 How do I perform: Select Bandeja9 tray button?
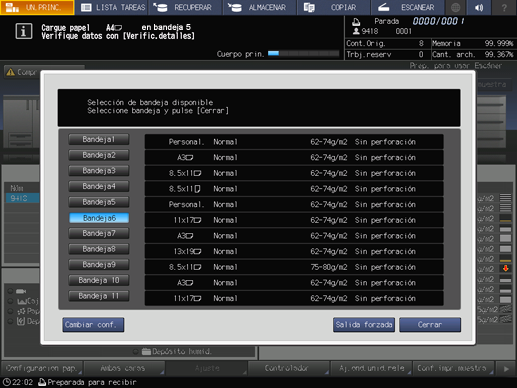click(x=99, y=265)
